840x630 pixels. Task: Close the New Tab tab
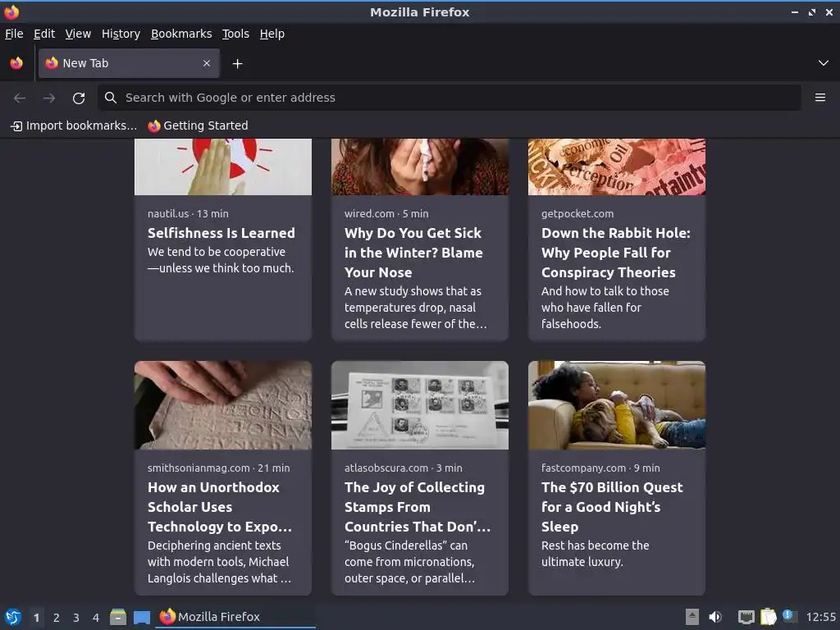click(x=207, y=63)
